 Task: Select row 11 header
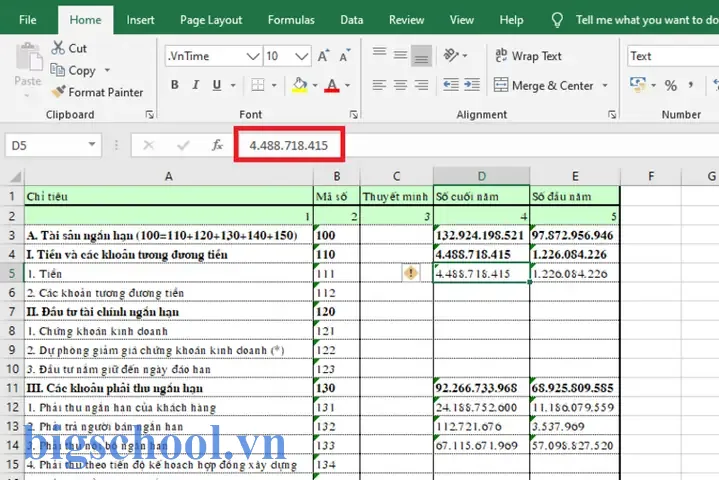[x=12, y=388]
